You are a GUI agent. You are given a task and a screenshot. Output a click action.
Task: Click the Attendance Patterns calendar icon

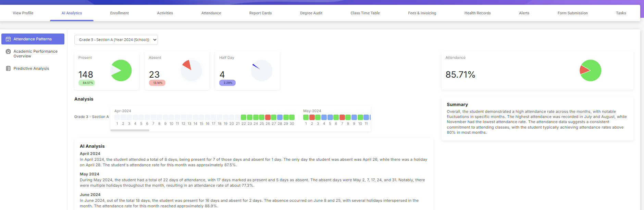tap(8, 39)
